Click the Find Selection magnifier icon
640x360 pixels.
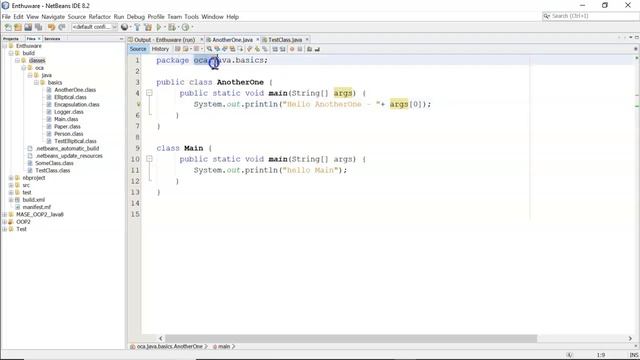click(209, 49)
